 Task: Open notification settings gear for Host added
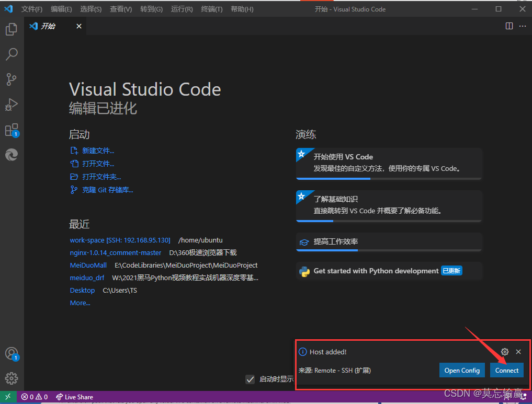[505, 352]
